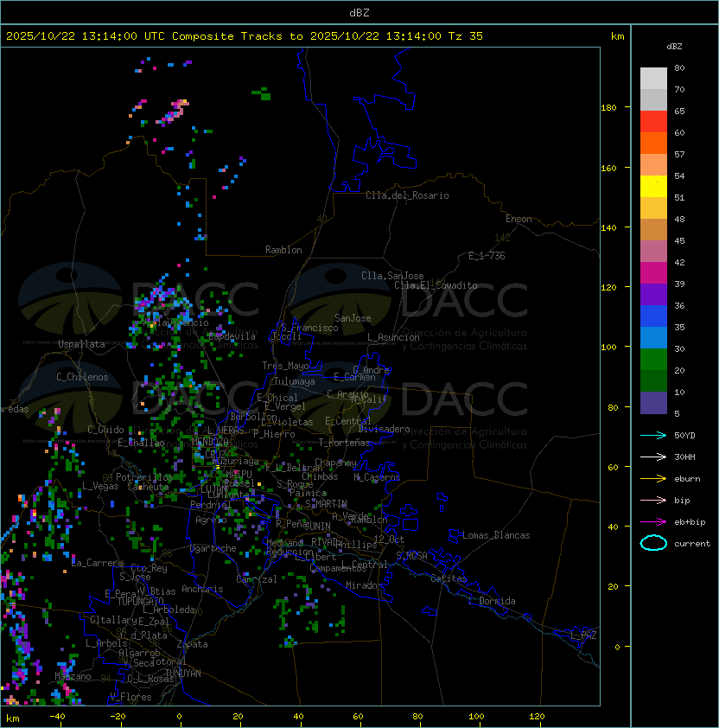Pick the green 20-30 dBZ swatch
Viewport: 719px width, 728px height.
653,360
